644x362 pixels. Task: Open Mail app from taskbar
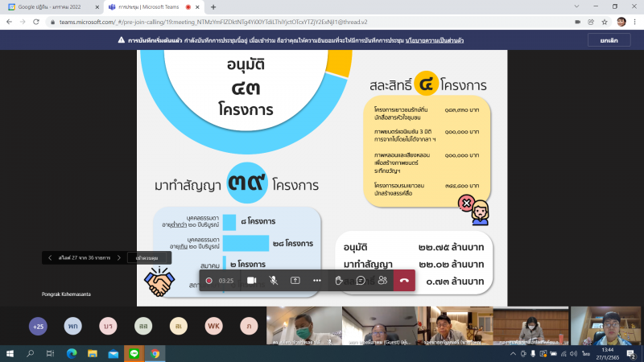[114, 353]
